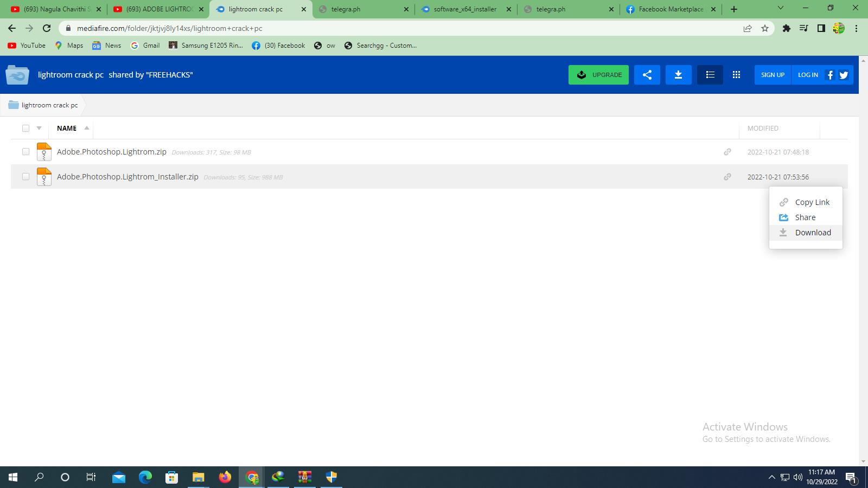The image size is (868, 488).
Task: Tick checkbox for Adobe.Photoshop.Lightrom_Installer.zip
Action: click(25, 177)
